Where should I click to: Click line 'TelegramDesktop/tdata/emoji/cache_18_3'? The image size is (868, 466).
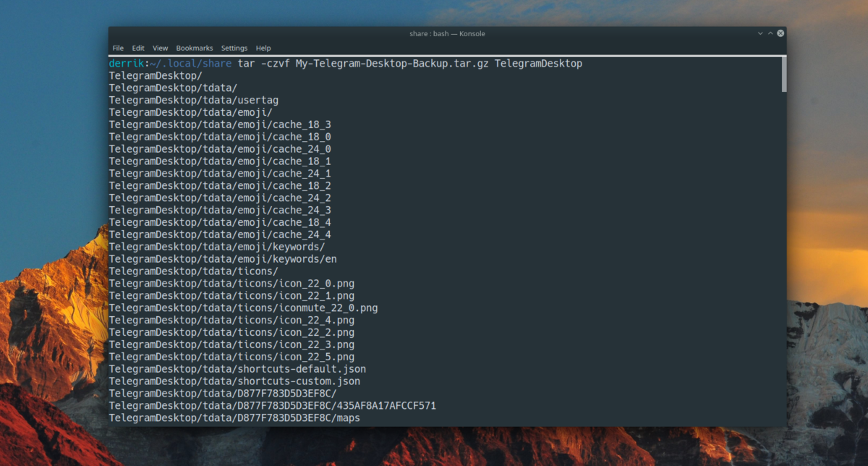[x=220, y=124]
